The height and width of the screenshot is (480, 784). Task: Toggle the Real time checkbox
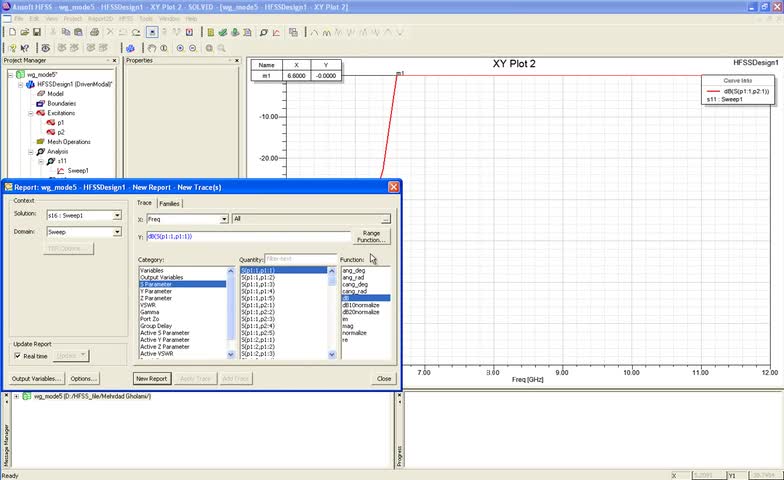click(x=18, y=355)
